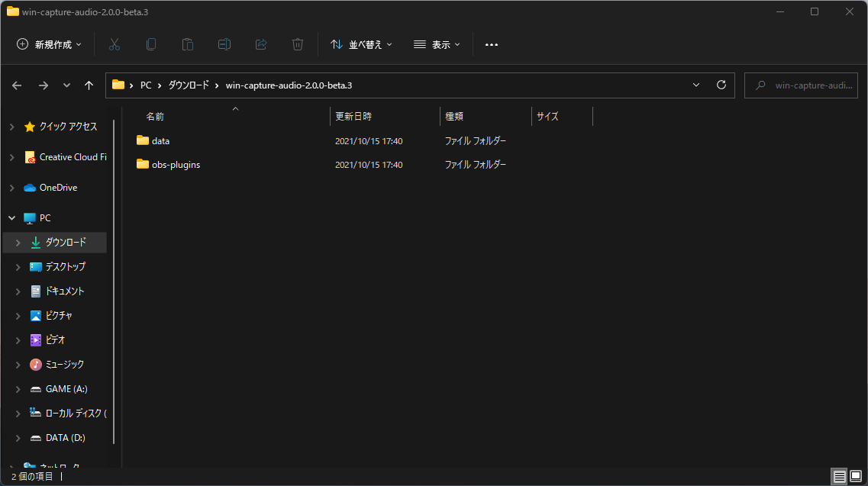
Task: Go back using the back arrow button
Action: pos(17,85)
